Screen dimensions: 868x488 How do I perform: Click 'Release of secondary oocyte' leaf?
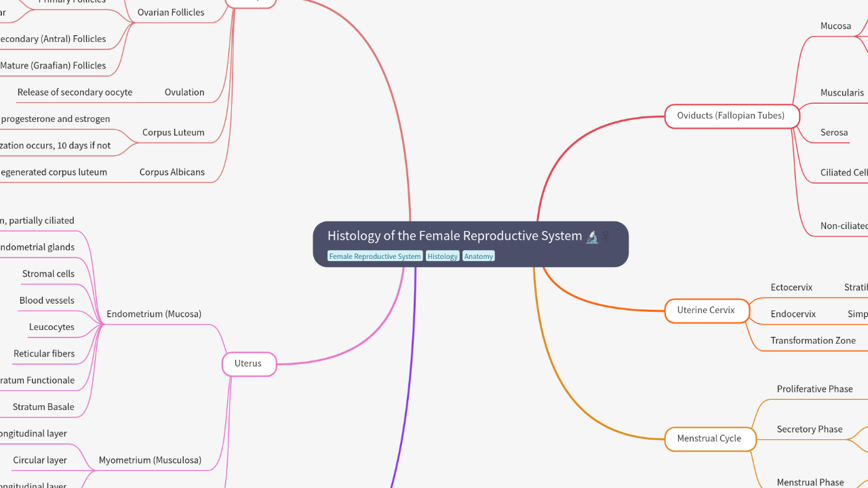tap(75, 92)
